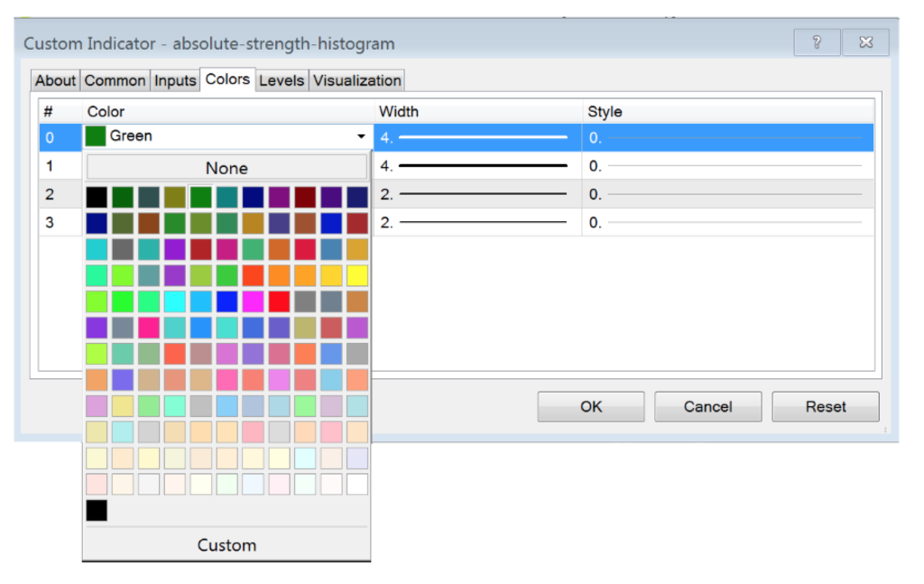The width and height of the screenshot is (924, 584).
Task: Open the Visualization tab
Action: coord(357,80)
